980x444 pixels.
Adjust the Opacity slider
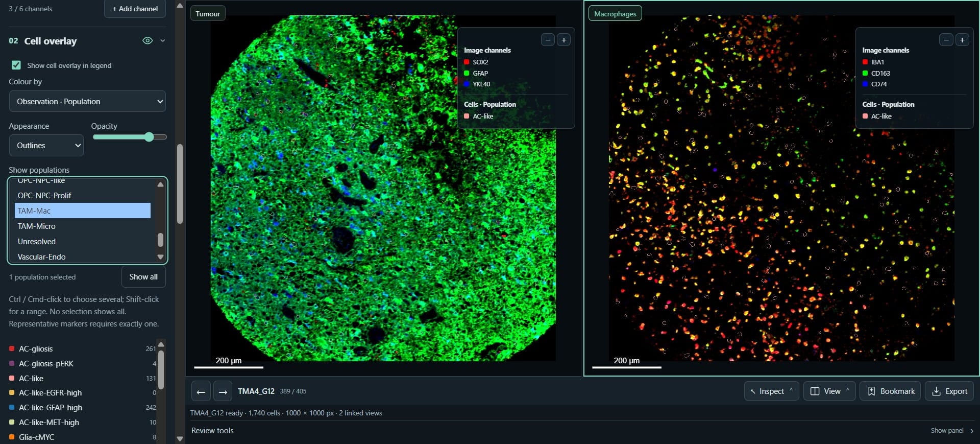(130, 137)
